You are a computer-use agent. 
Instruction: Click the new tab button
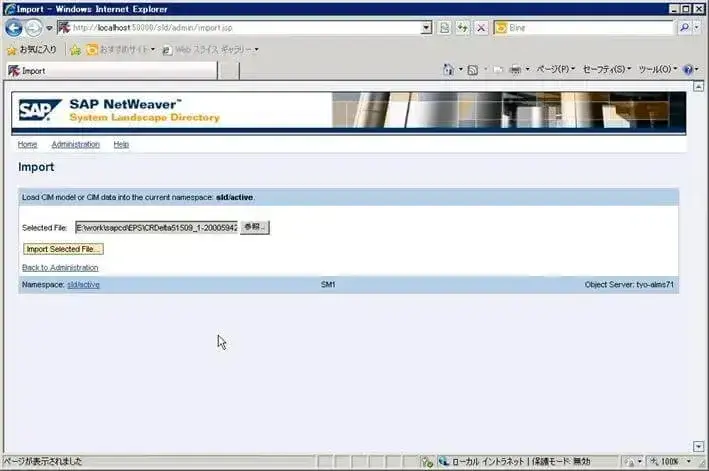[229, 71]
